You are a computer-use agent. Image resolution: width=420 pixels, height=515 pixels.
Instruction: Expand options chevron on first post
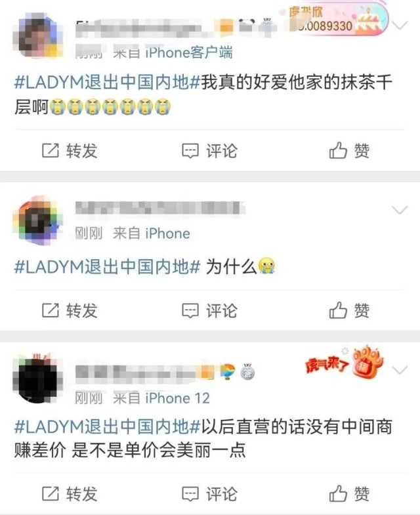[x=400, y=26]
